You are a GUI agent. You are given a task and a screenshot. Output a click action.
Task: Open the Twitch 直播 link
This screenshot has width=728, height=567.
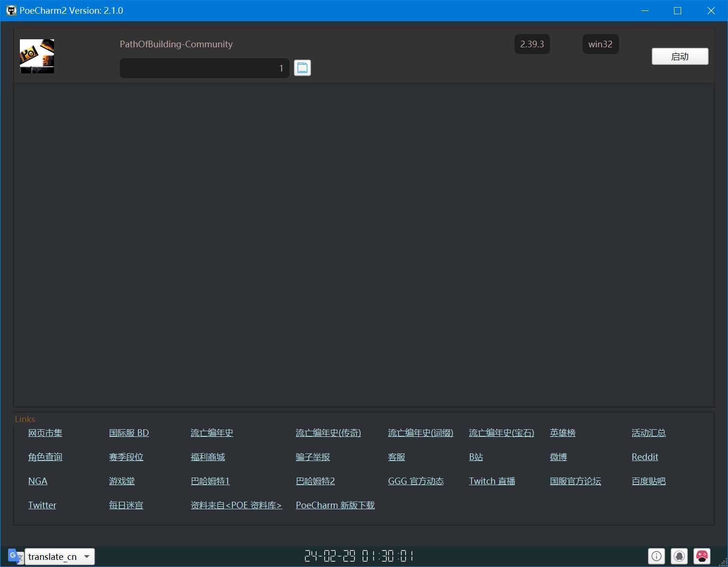pyautogui.click(x=491, y=481)
